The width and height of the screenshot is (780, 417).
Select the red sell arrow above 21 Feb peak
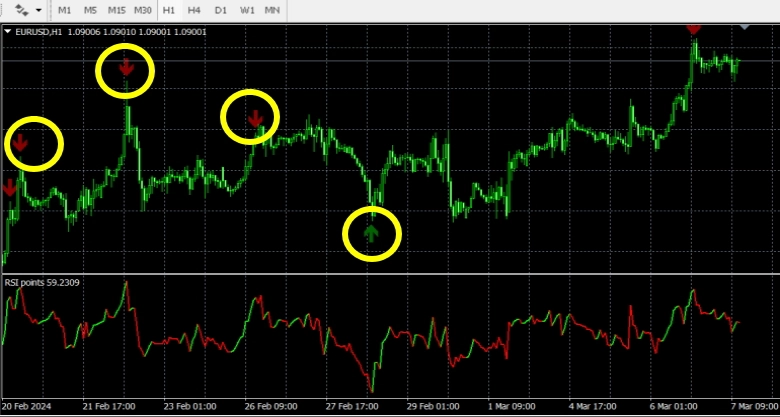click(126, 68)
